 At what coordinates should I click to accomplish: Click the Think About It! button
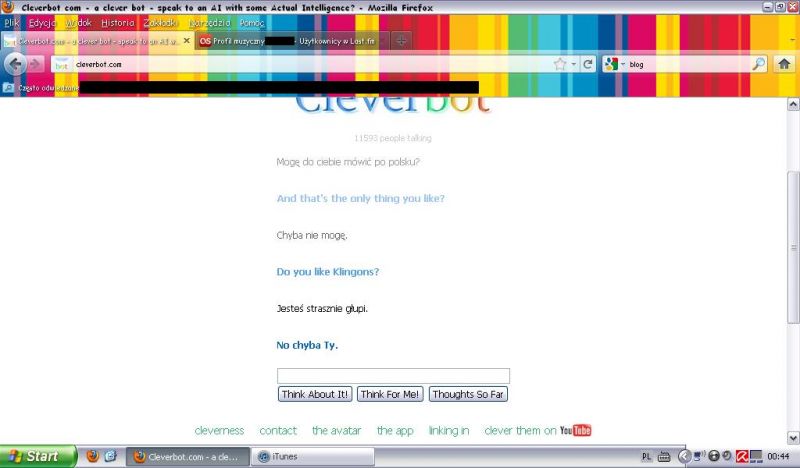coord(315,394)
